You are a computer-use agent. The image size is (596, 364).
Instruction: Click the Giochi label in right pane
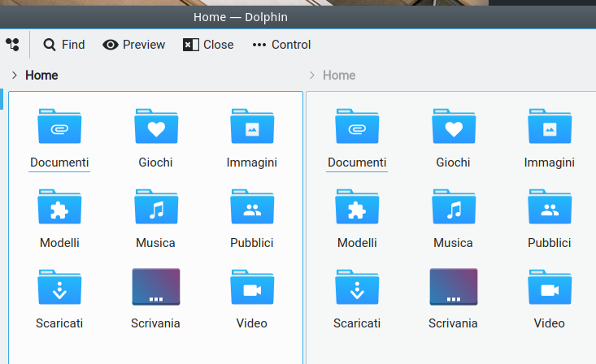coord(453,162)
